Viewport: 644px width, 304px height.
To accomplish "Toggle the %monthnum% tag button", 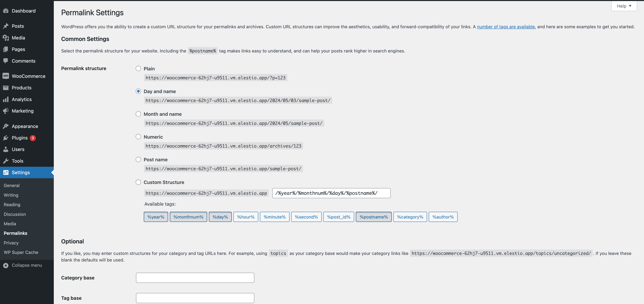I will 188,217.
